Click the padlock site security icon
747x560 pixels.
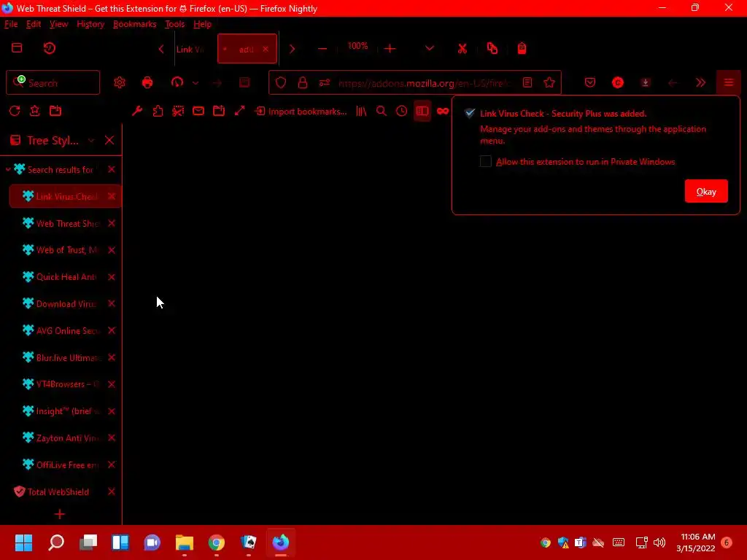(x=303, y=82)
